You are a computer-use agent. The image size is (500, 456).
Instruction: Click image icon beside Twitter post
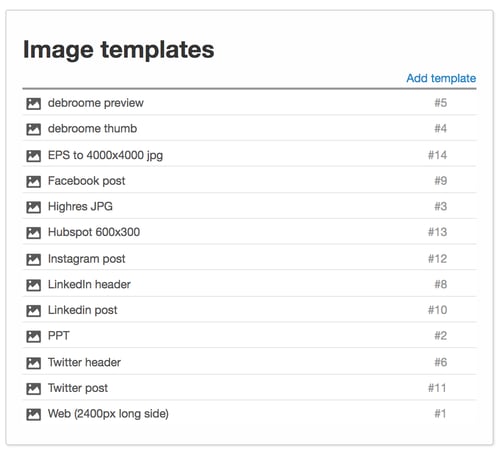point(34,389)
